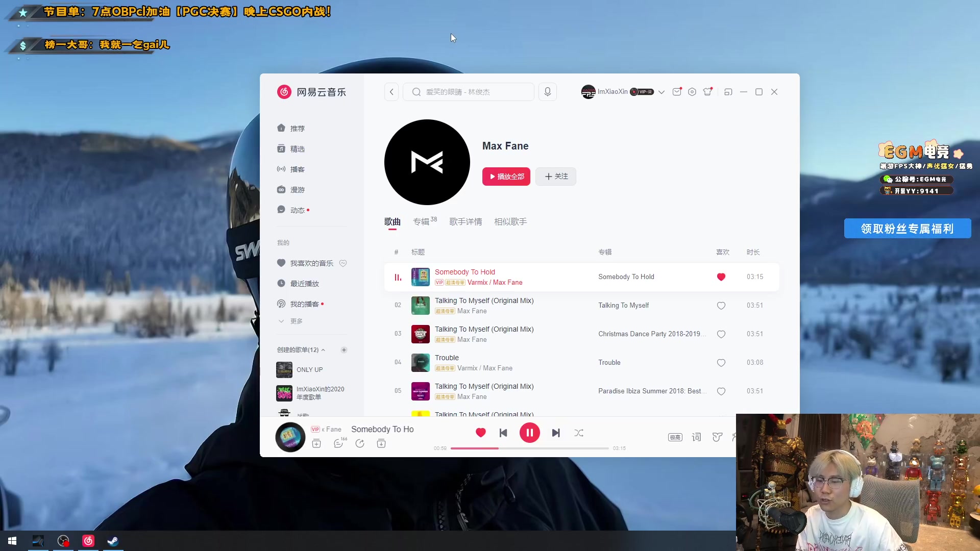Open ImXiaoXin user profile name
The height and width of the screenshot is (551, 980).
click(612, 92)
